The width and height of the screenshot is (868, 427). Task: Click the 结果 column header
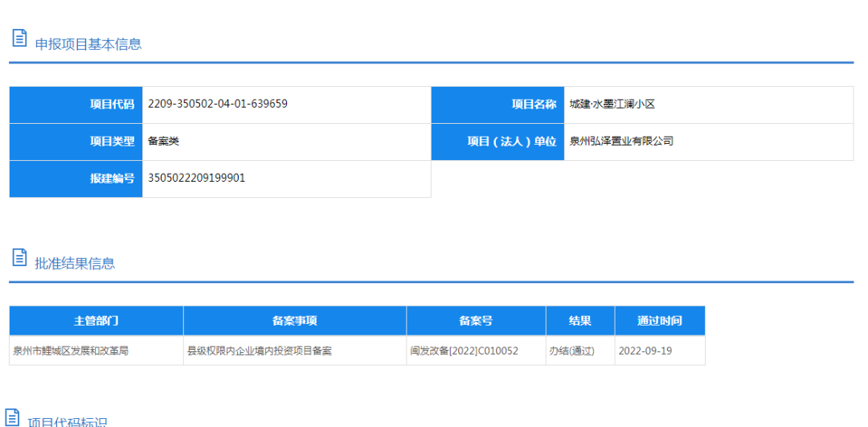click(x=580, y=321)
